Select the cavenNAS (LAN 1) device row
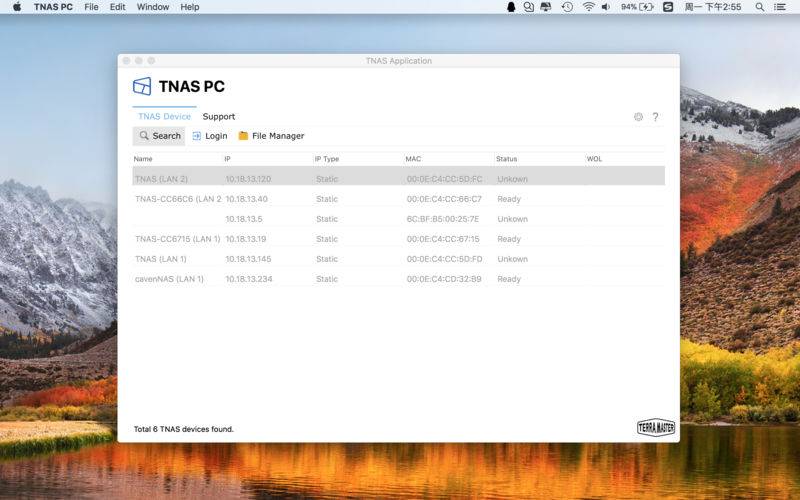This screenshot has height=500, width=800. point(398,279)
